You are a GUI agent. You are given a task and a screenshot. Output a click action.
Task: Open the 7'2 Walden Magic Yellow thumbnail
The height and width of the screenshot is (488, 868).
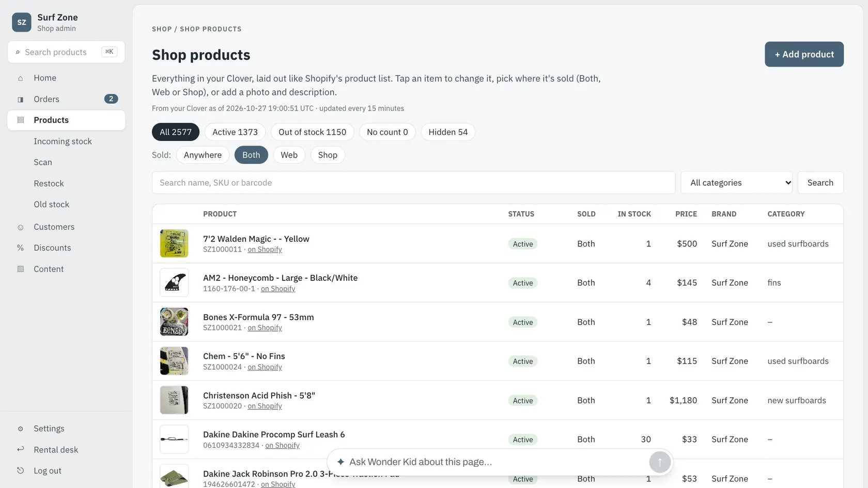174,243
